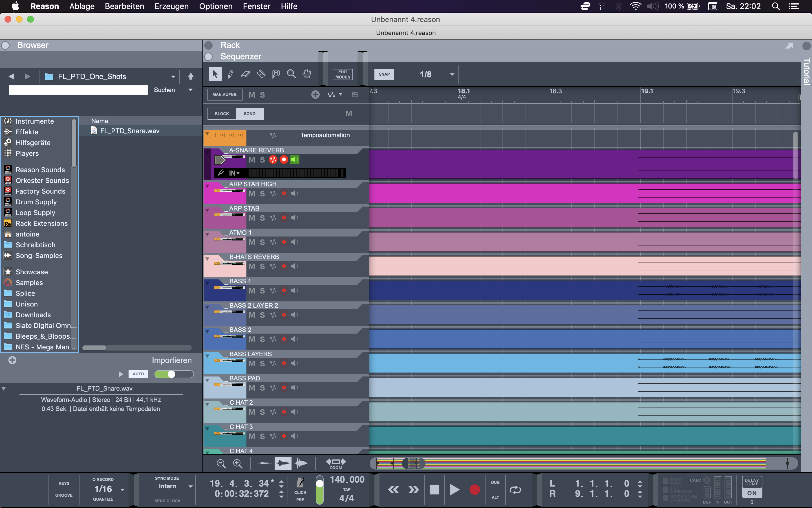Toggle Delay Comp ON button
Viewport: 812px width, 508px height.
752,493
